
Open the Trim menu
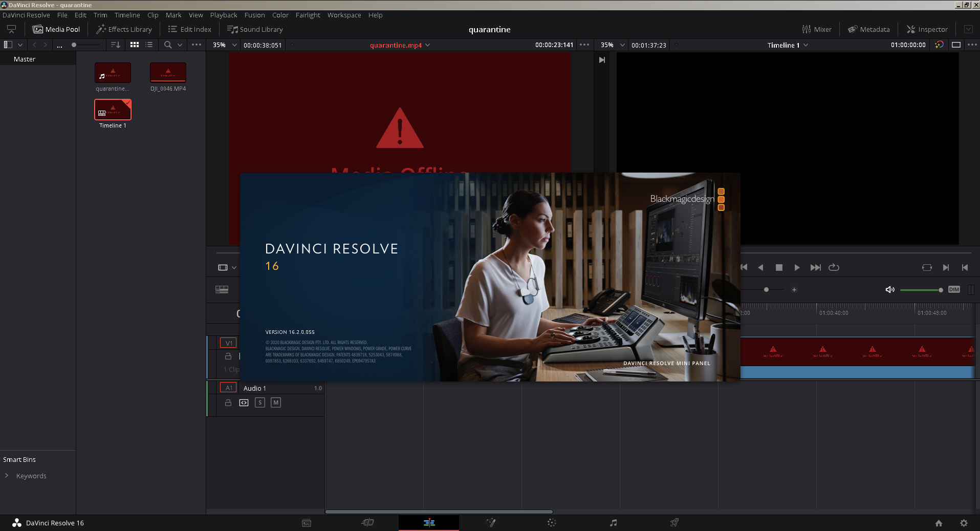tap(100, 15)
